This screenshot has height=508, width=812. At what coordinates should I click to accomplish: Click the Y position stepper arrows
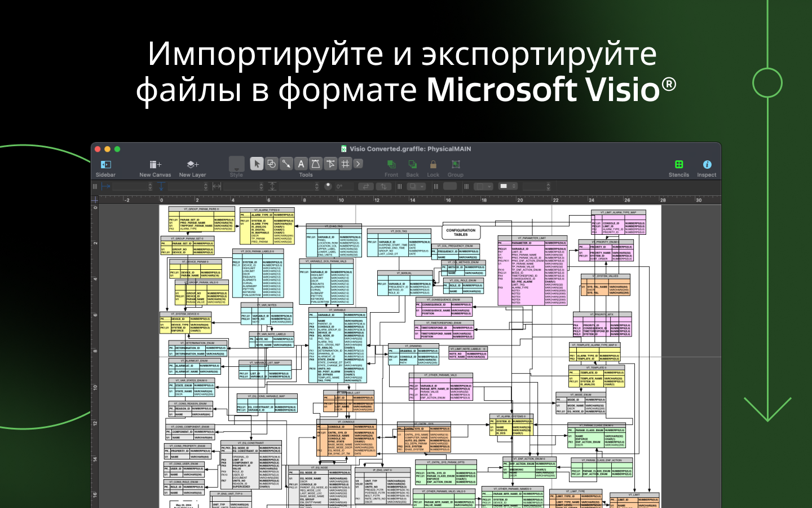[205, 186]
